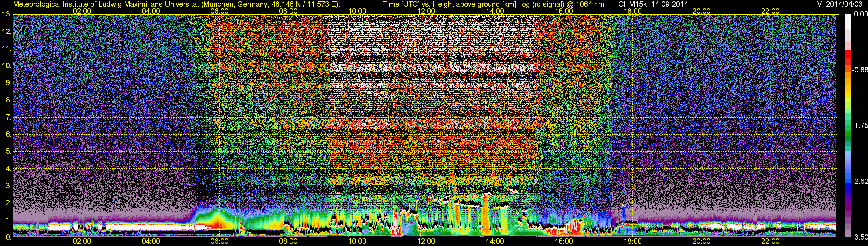Click the 14:00 label on the top time axis
Image resolution: width=868 pixels, height=246 pixels.
coord(495,11)
